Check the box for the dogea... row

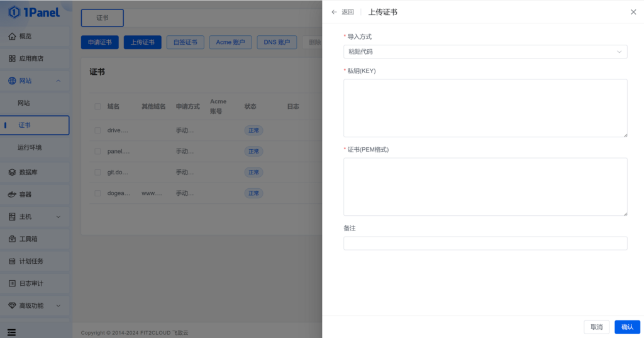click(x=97, y=193)
